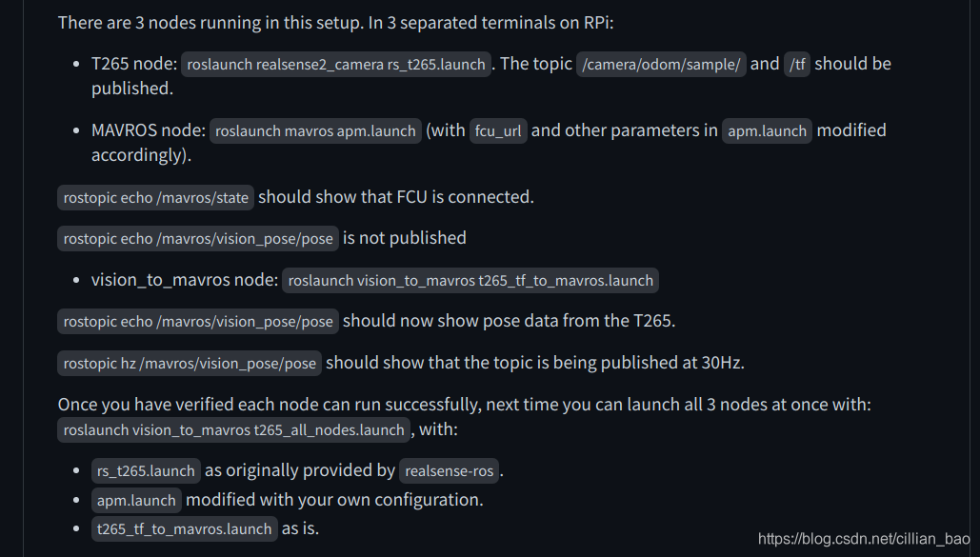Click the 'vision_to_mavros node:' bullet text
This screenshot has height=557, width=980.
pyautogui.click(x=185, y=280)
